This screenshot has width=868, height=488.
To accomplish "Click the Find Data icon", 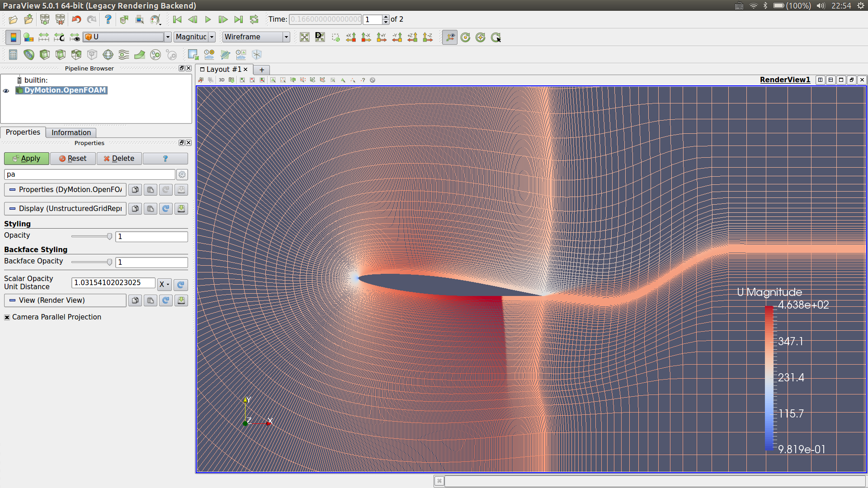I will coord(140,19).
